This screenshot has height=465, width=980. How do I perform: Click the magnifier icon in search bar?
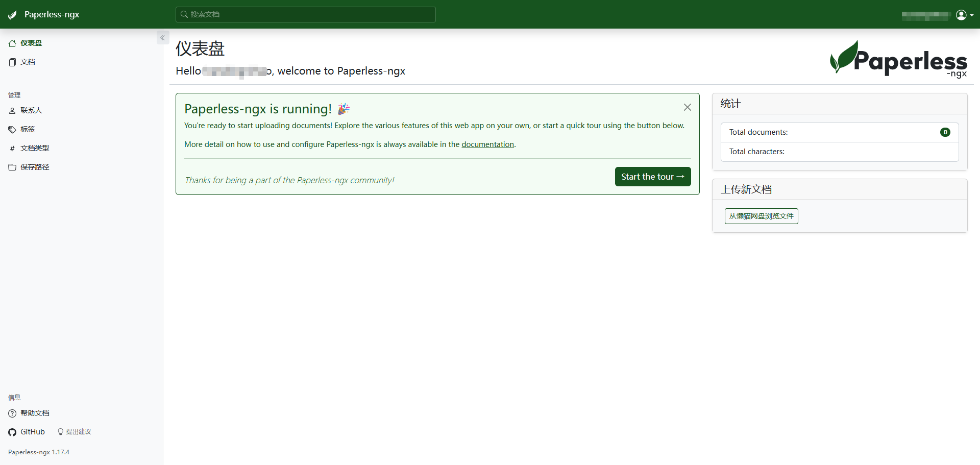(x=184, y=14)
